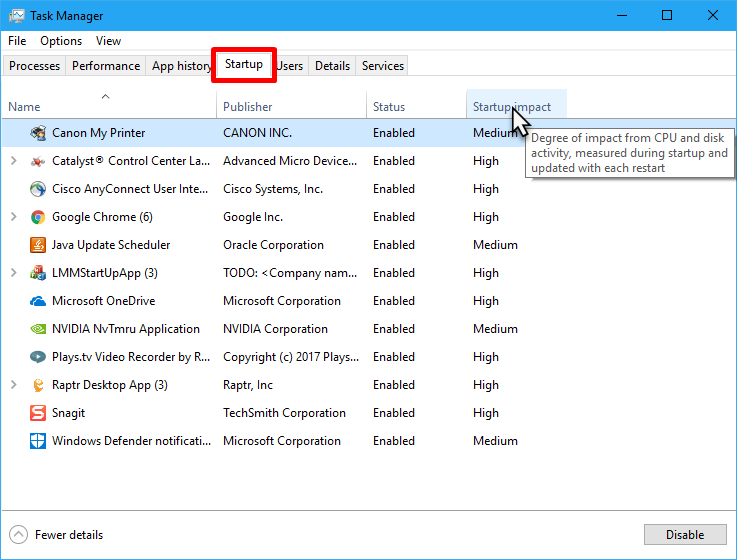Expand the LMMStartUpApp (3) group
This screenshot has height=560, width=737.
[14, 273]
